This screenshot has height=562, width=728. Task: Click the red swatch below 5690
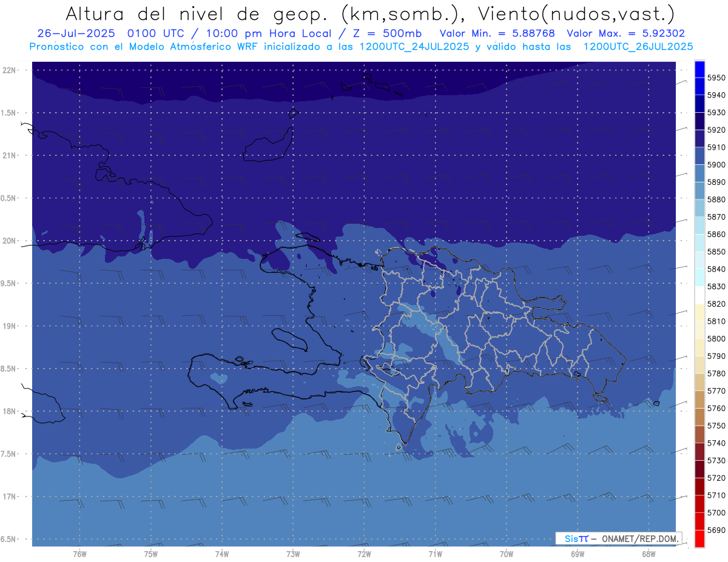699,538
